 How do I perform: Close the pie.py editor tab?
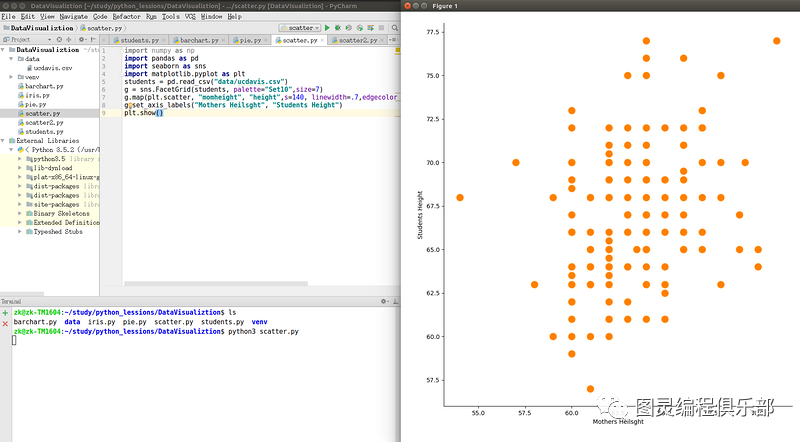click(266, 40)
